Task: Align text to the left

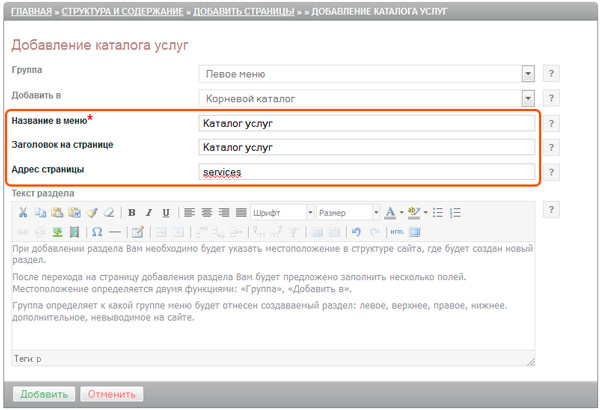Action: coord(189,212)
